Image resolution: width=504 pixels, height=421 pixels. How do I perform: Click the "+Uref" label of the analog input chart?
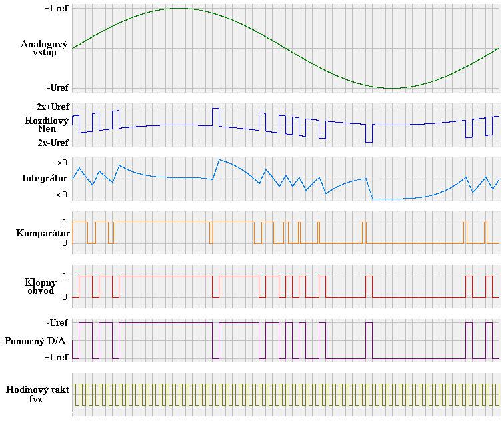coord(56,9)
